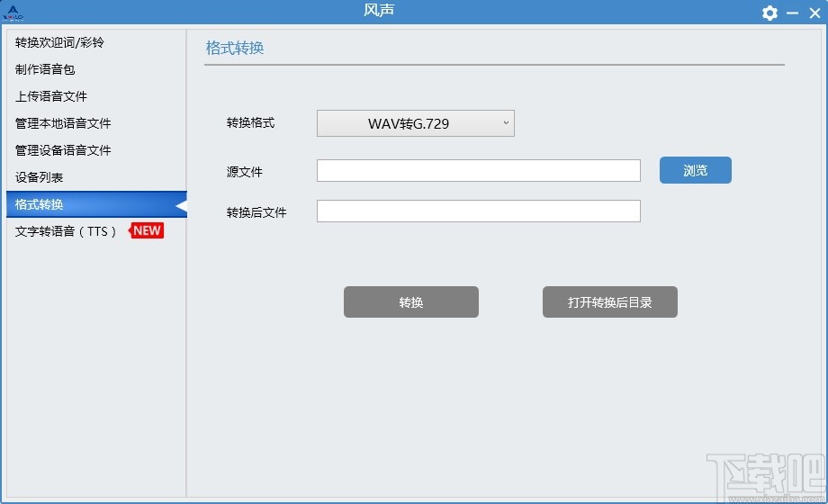Start conversion with the 转换 button
828x504 pixels.
point(410,302)
